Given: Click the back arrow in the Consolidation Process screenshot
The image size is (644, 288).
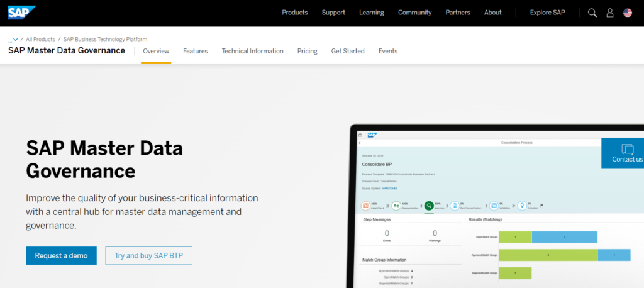Looking at the screenshot, I should 360,143.
